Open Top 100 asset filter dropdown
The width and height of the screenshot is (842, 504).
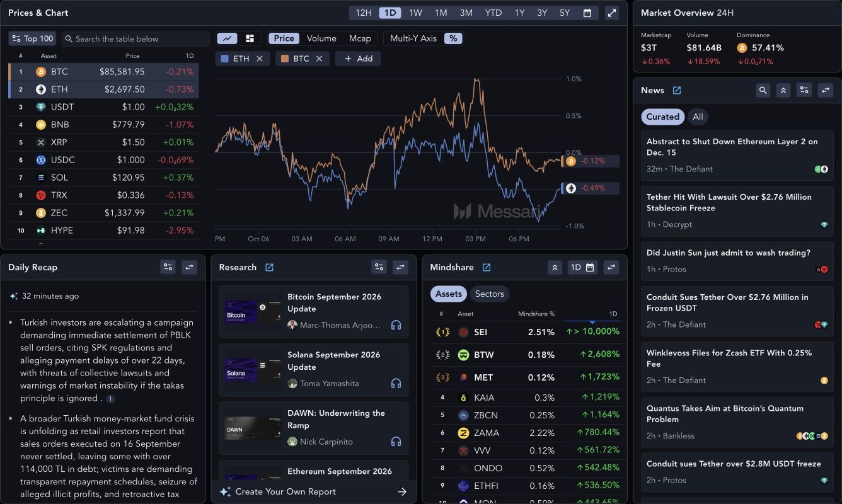(33, 38)
